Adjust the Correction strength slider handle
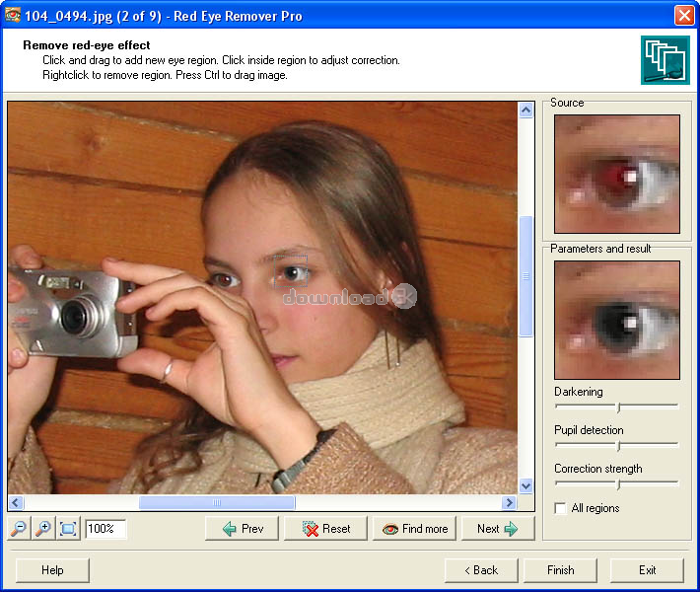Image resolution: width=700 pixels, height=592 pixels. [x=618, y=484]
